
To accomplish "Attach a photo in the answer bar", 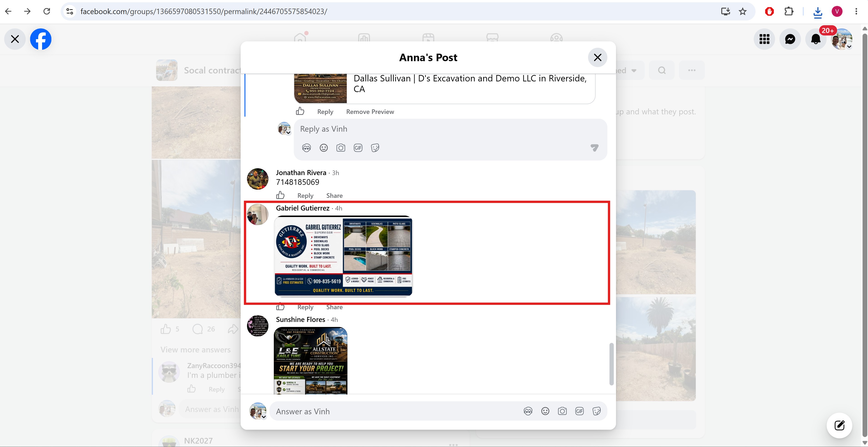I will coord(562,411).
